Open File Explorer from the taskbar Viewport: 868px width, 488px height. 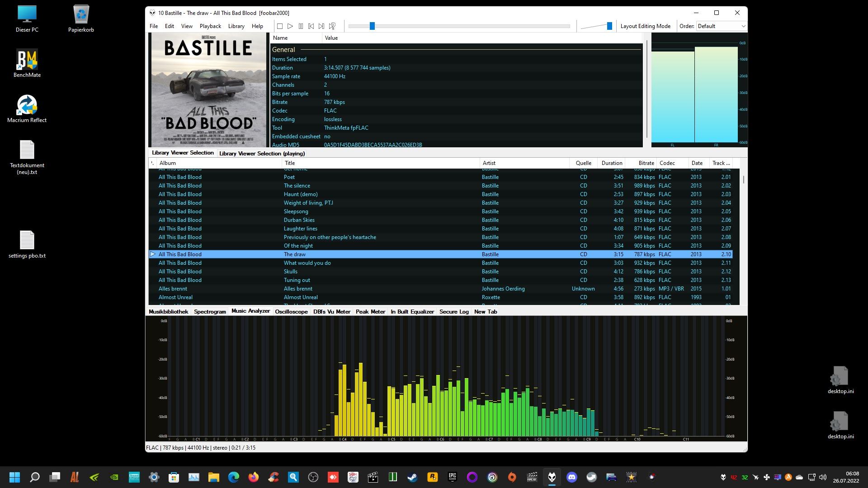[214, 477]
